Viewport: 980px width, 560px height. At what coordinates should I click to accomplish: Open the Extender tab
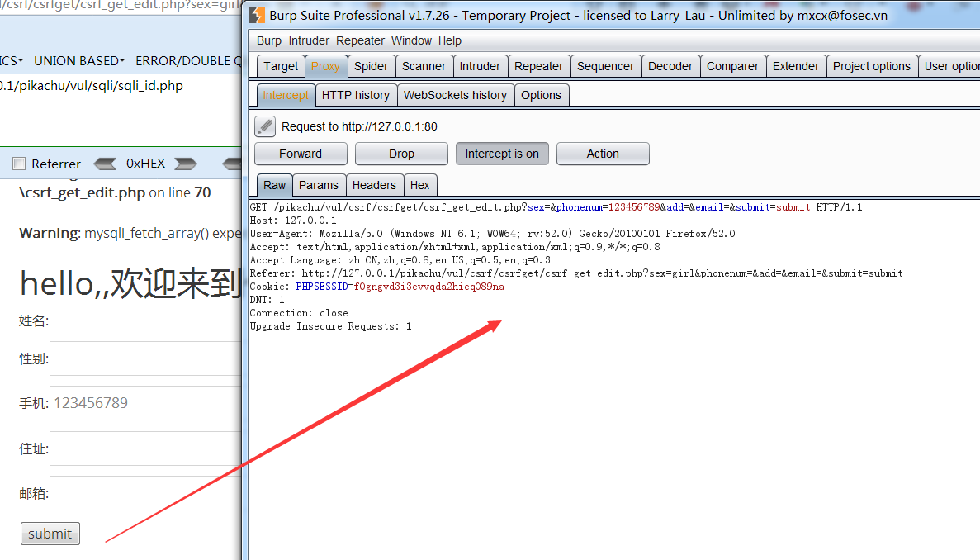tap(796, 66)
